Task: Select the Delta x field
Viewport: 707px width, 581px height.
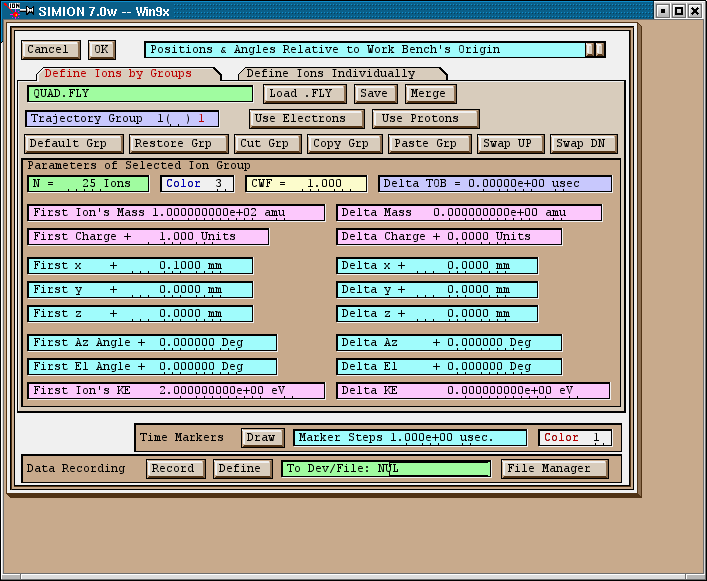Action: tap(437, 265)
